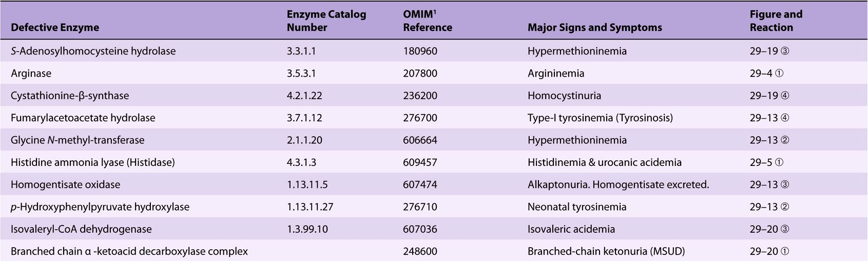Click the Defective Enzyme column header

(55, 27)
